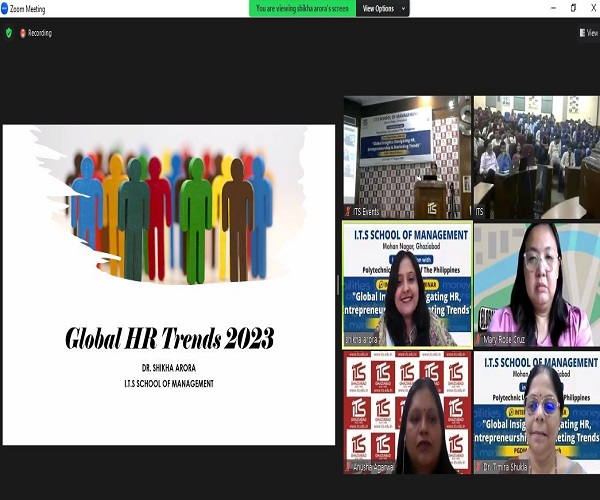
Task: Click the Mary Rose Cruz name label
Action: point(504,340)
